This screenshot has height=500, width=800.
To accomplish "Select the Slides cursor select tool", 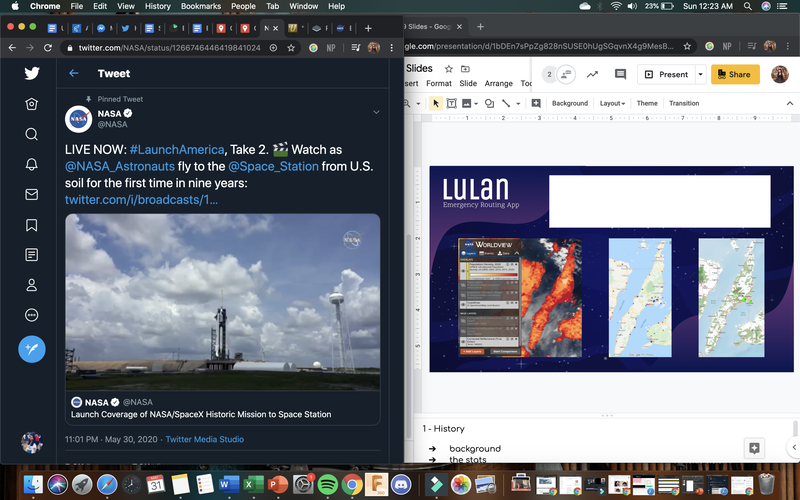I will tap(436, 103).
